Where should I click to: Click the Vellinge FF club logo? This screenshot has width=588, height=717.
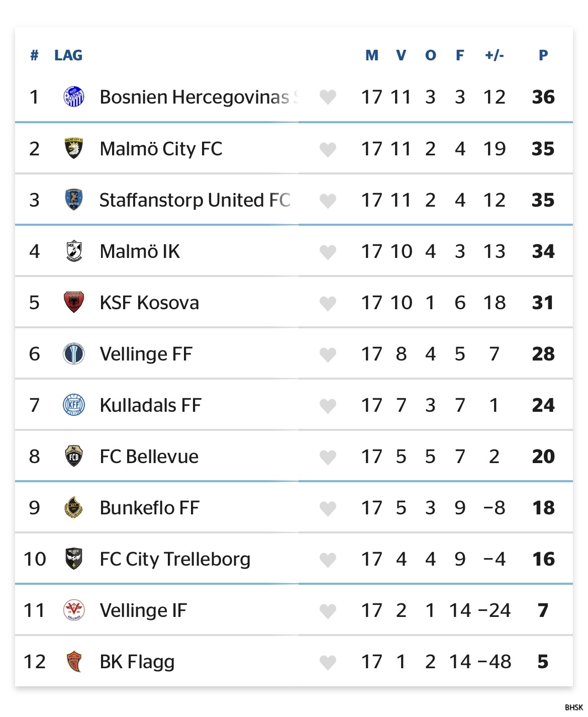74,353
